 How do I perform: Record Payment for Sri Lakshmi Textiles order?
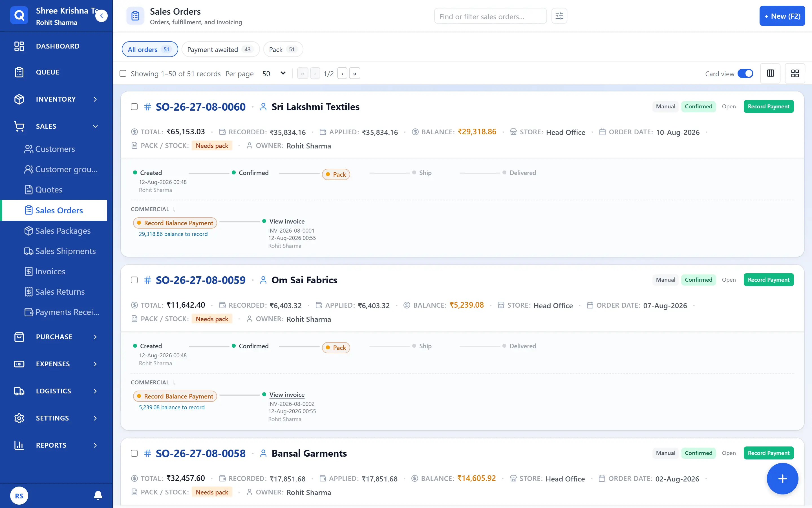(768, 106)
